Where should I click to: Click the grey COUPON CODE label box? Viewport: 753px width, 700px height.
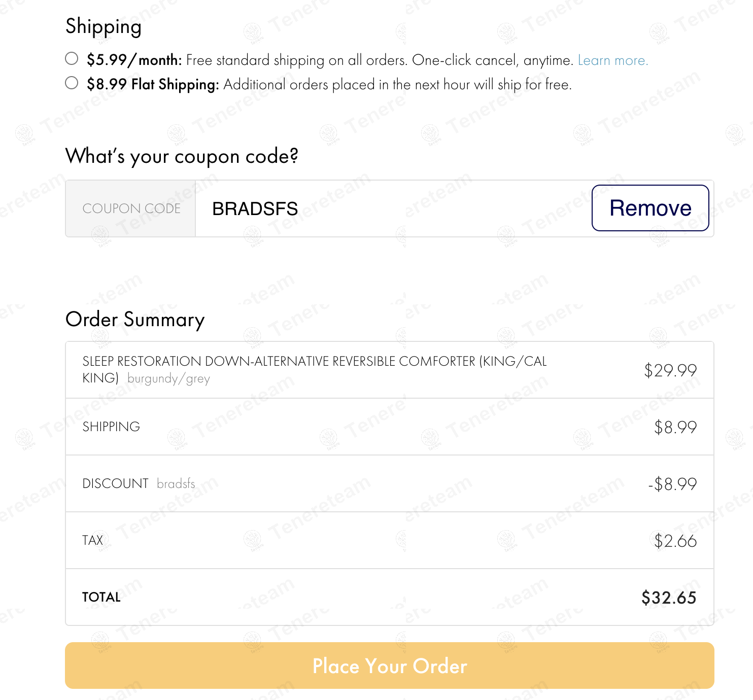pyautogui.click(x=131, y=208)
